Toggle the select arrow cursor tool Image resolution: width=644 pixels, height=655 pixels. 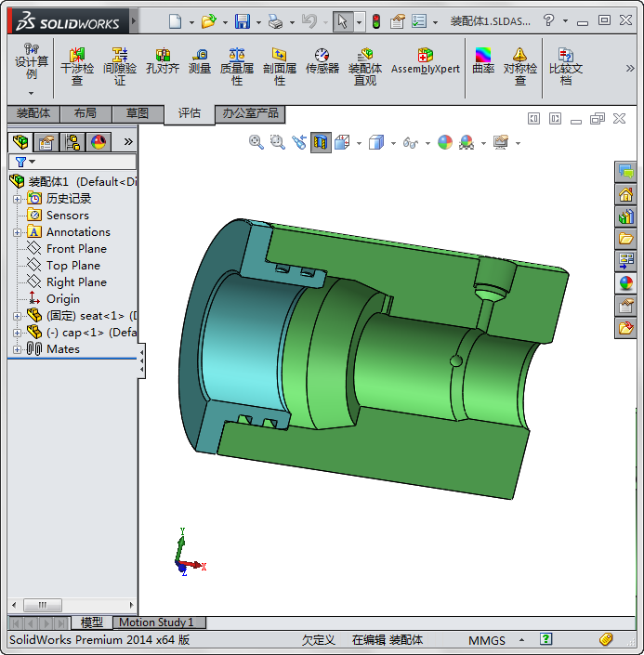point(341,20)
